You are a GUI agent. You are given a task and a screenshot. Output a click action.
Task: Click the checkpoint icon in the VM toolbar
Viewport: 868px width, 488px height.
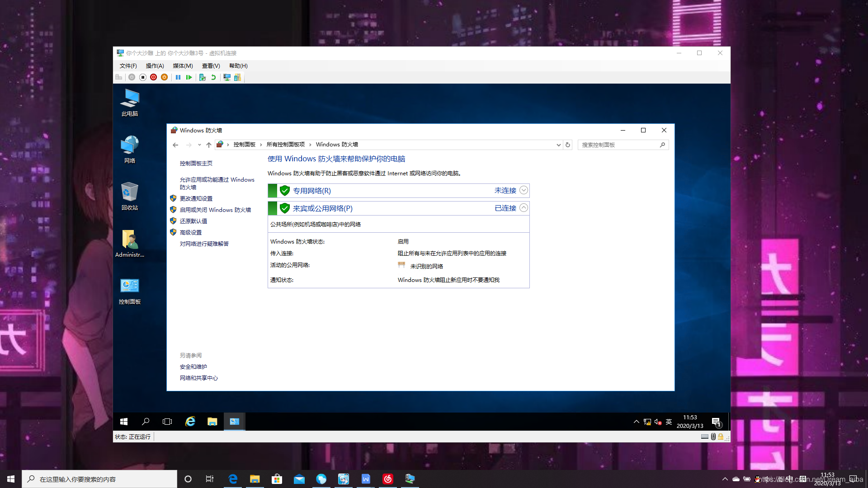203,77
